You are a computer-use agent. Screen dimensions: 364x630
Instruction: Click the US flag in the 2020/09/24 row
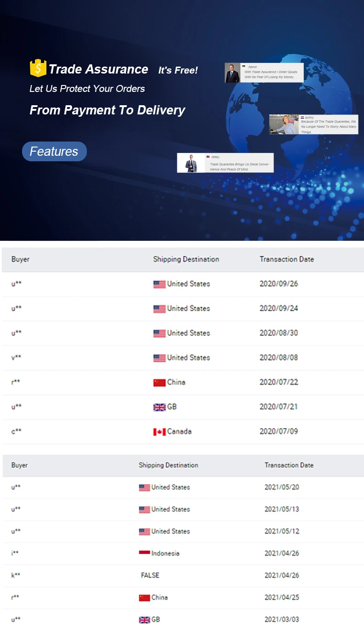pos(159,309)
